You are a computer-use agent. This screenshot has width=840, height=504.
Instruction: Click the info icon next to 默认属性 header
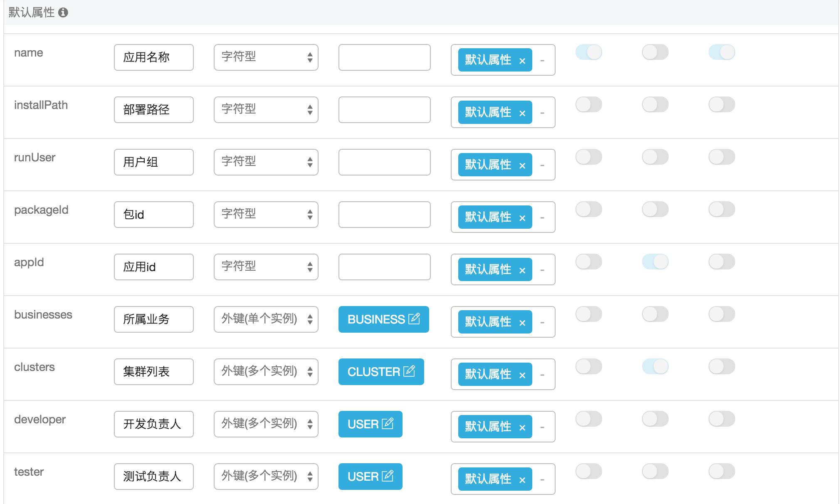[63, 13]
